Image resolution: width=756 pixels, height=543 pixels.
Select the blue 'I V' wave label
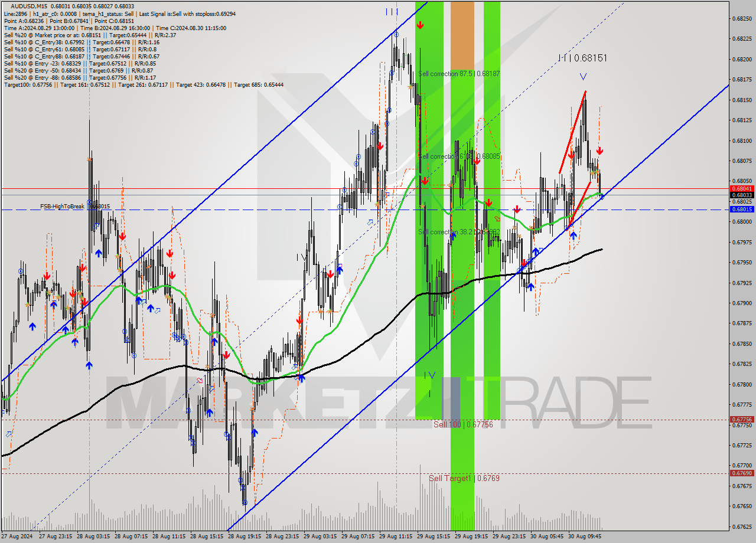coord(430,375)
